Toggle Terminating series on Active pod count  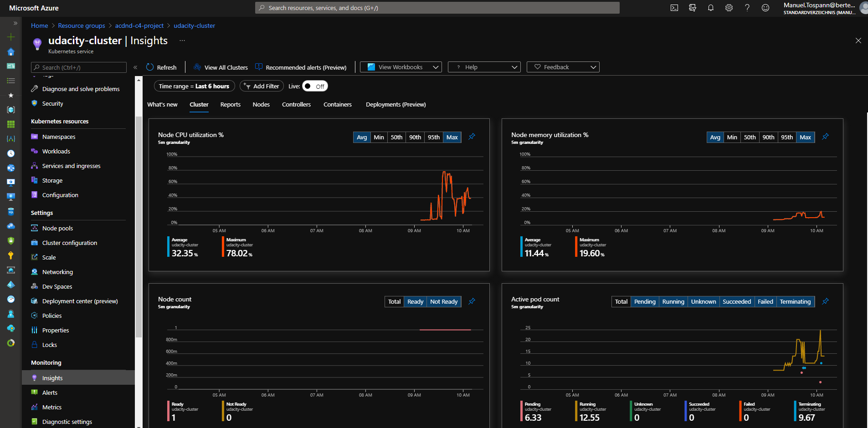[795, 301]
